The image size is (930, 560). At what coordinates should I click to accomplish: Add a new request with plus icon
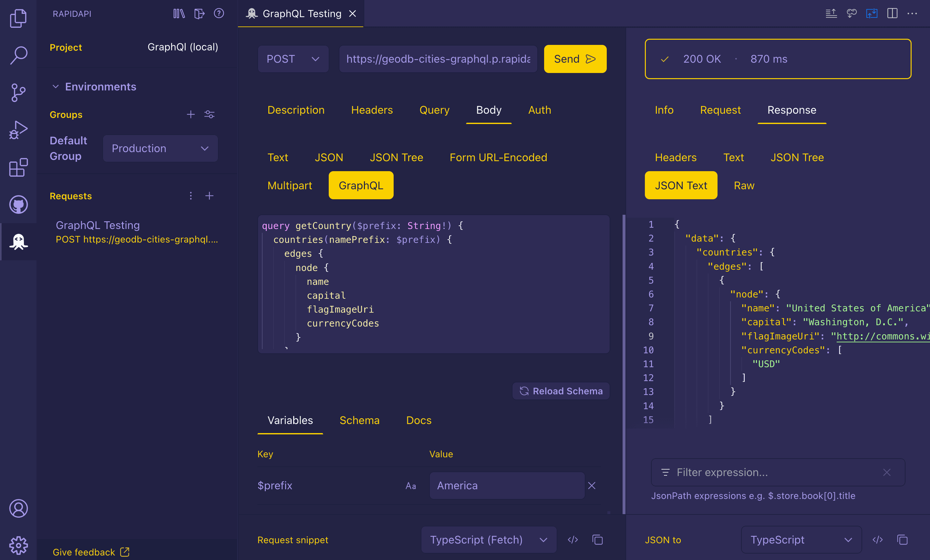coord(209,196)
